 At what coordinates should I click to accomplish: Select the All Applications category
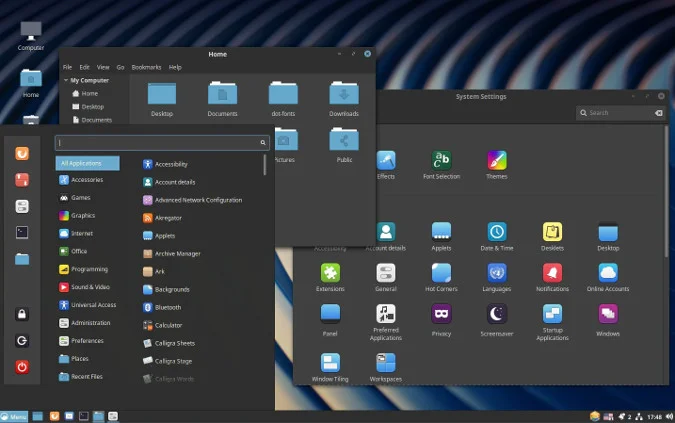point(87,164)
